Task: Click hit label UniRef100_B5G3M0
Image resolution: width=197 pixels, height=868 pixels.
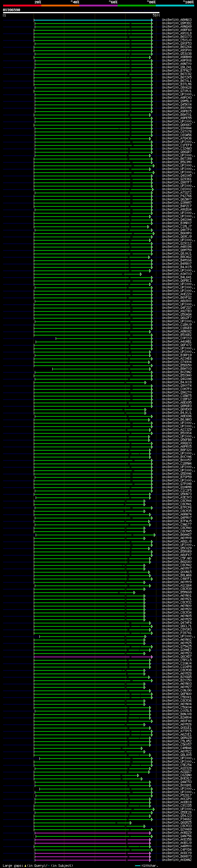Action: 177,162
